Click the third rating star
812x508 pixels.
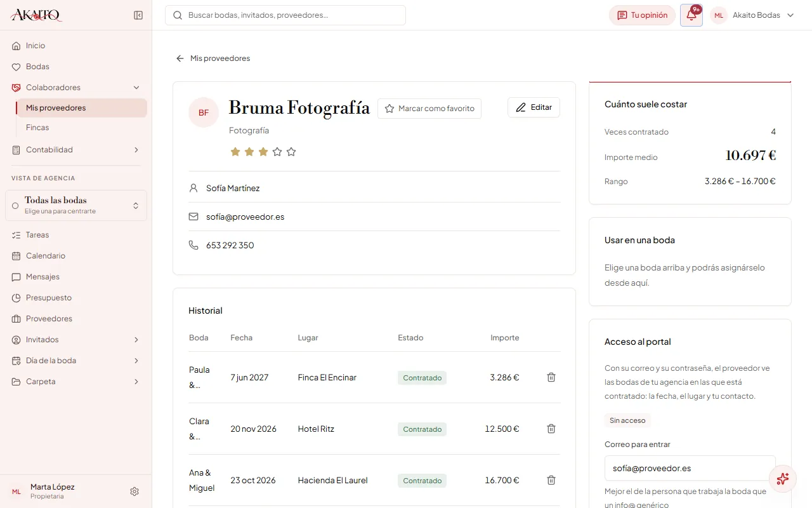[x=263, y=152]
